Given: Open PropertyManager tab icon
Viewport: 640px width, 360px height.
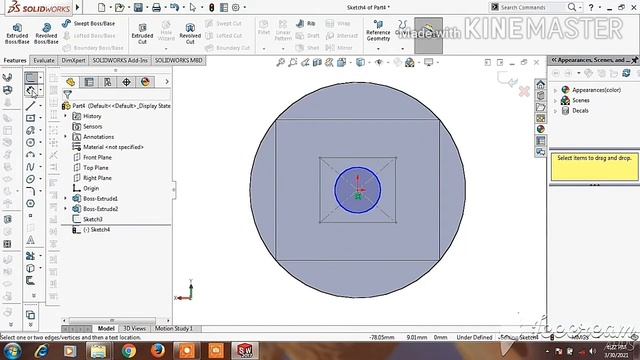Looking at the screenshot, I should pyautogui.click(x=89, y=82).
